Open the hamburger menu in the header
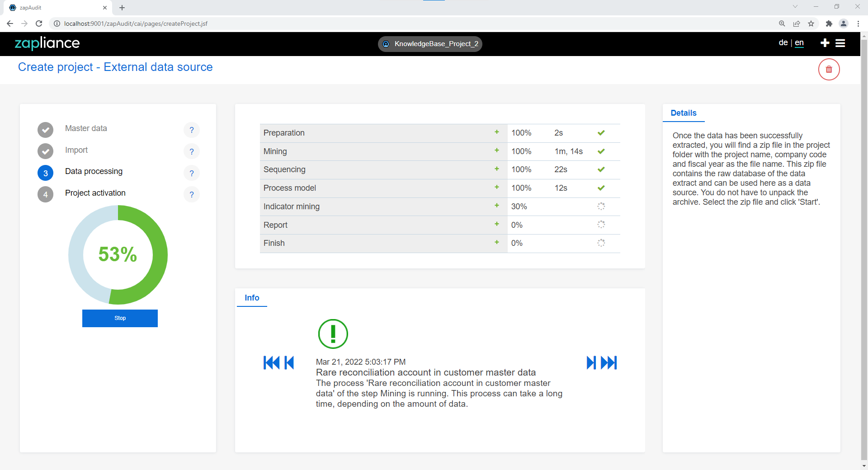Image resolution: width=868 pixels, height=470 pixels. click(x=840, y=43)
